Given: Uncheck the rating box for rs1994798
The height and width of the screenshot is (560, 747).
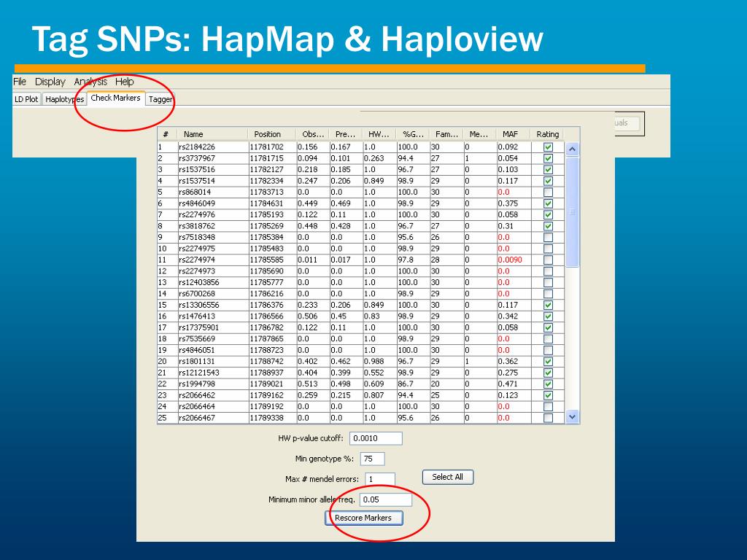Looking at the screenshot, I should pos(548,384).
